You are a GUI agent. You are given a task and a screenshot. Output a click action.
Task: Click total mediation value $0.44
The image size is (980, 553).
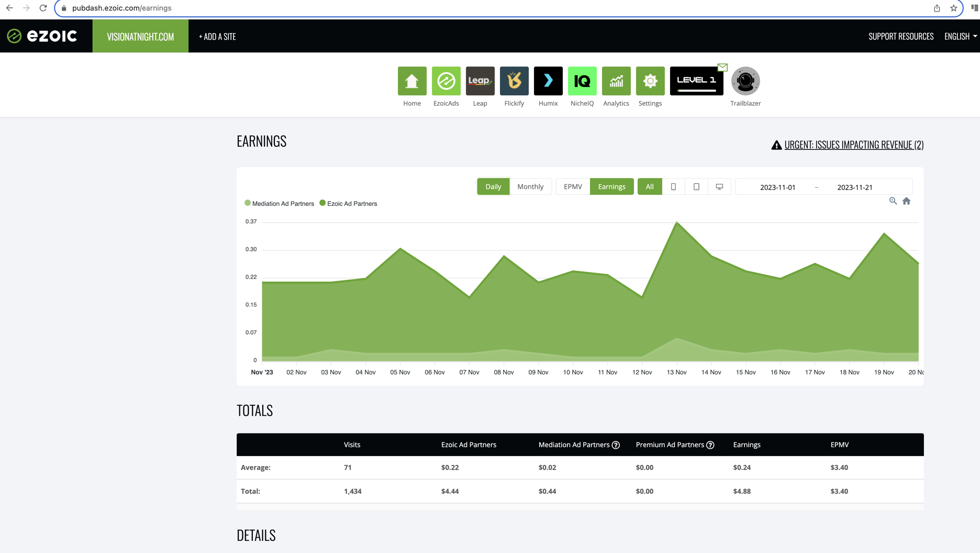547,491
